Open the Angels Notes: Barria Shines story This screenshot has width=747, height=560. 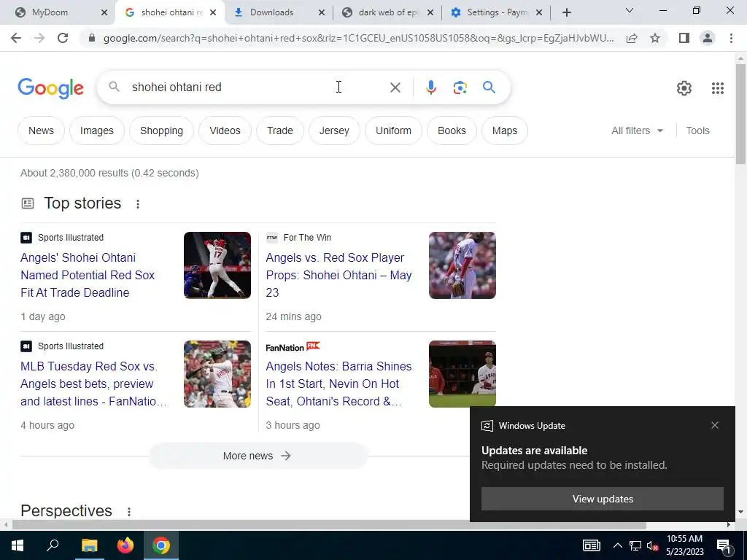point(338,384)
